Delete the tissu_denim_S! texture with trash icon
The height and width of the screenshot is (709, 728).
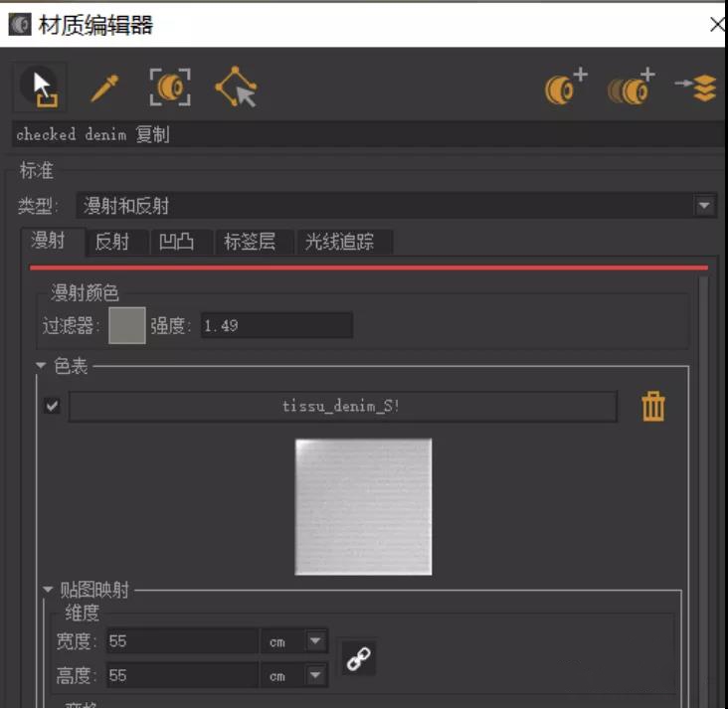pyautogui.click(x=653, y=407)
